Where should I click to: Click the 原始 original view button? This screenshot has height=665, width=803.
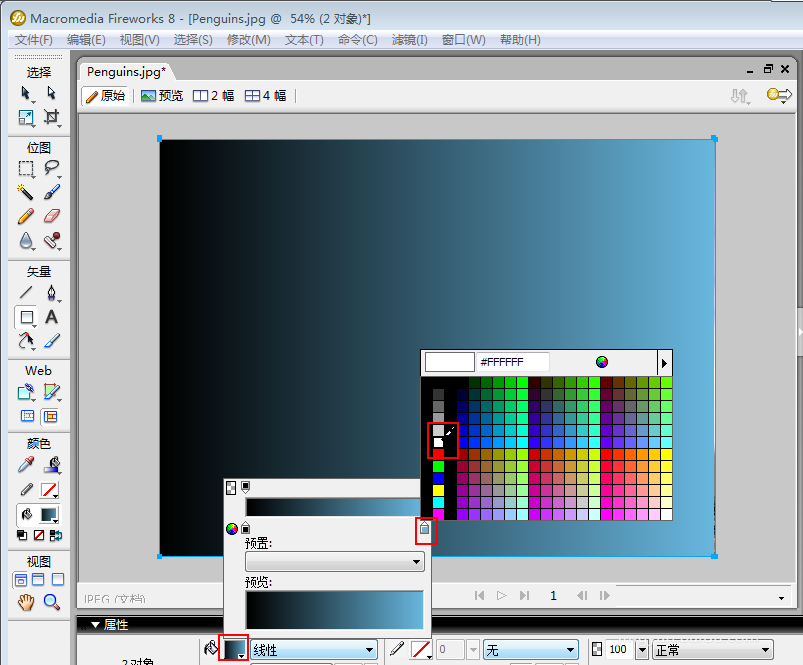(105, 96)
